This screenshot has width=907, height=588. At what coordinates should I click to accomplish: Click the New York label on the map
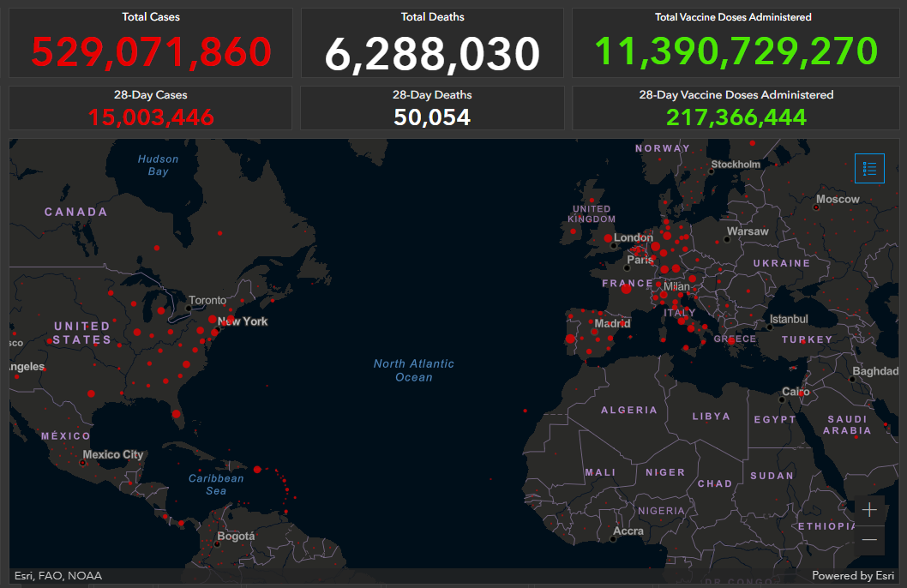tap(243, 321)
